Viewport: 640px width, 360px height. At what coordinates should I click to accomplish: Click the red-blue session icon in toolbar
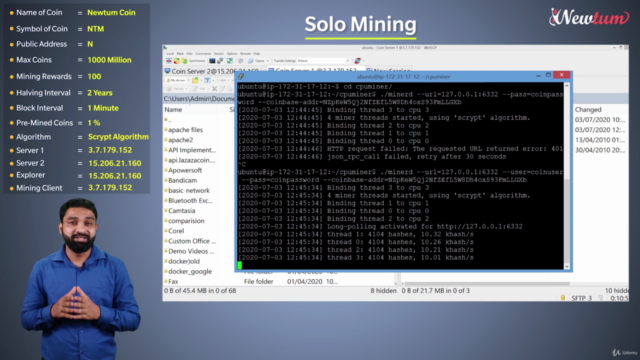coord(358,61)
